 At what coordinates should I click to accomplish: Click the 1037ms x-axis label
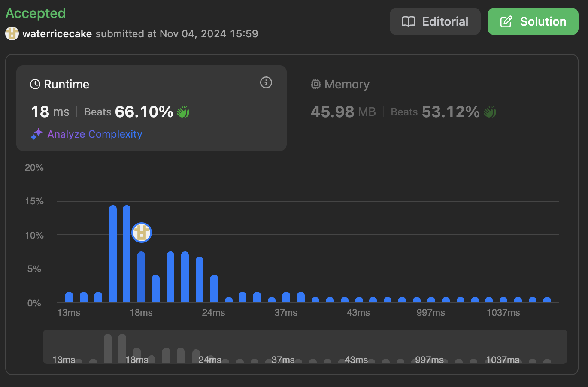pyautogui.click(x=503, y=313)
